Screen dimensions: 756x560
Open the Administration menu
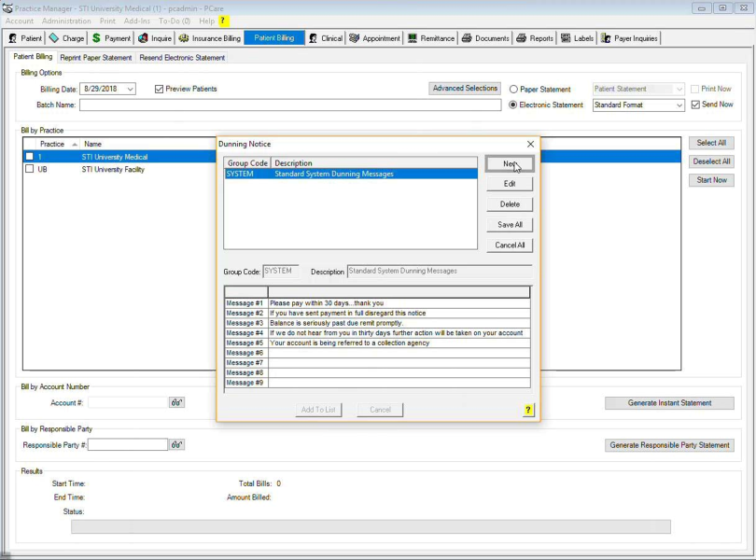(x=66, y=21)
